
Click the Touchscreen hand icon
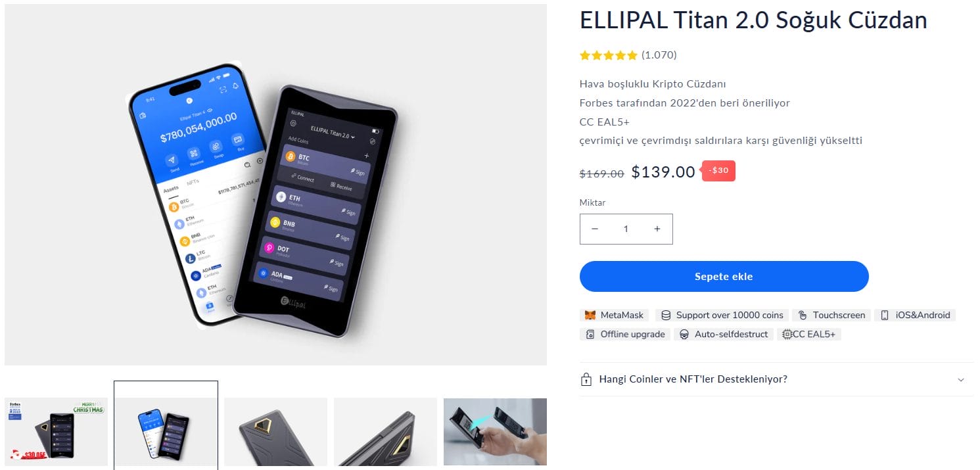click(803, 315)
